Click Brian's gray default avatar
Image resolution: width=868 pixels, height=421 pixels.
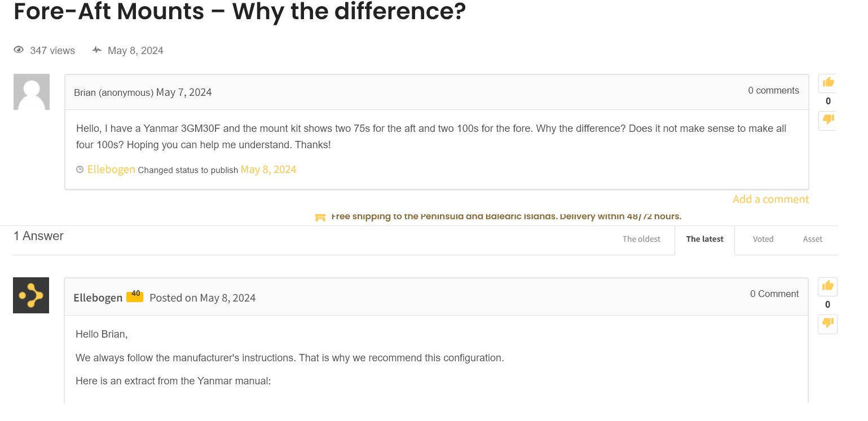point(32,92)
